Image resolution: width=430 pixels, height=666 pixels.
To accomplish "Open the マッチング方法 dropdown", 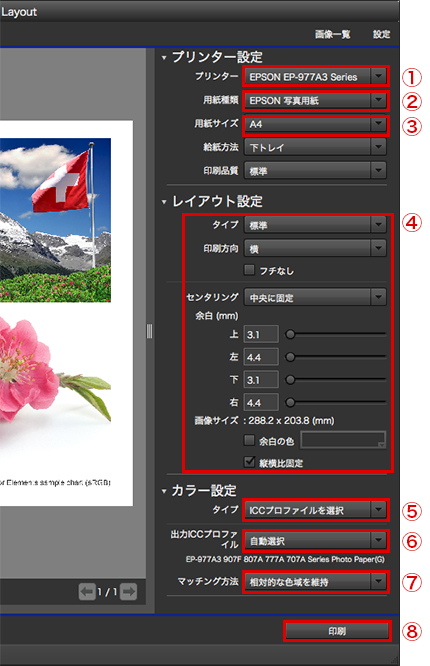I will 315,582.
